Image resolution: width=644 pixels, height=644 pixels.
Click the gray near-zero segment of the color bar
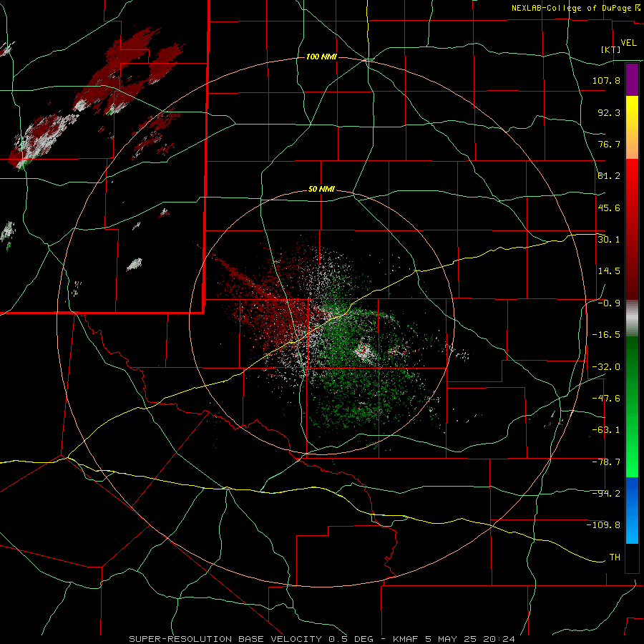[x=632, y=318]
